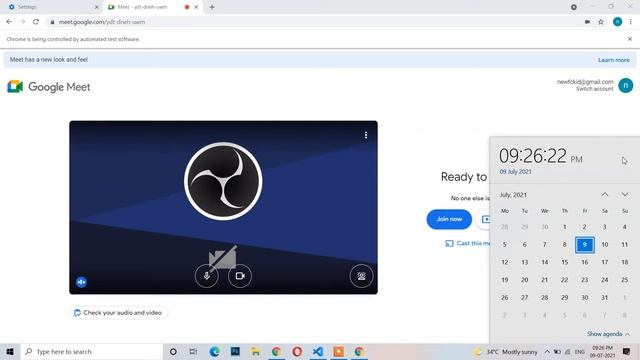Image resolution: width=640 pixels, height=360 pixels.
Task: Select July 31 in calendar
Action: (x=604, y=298)
